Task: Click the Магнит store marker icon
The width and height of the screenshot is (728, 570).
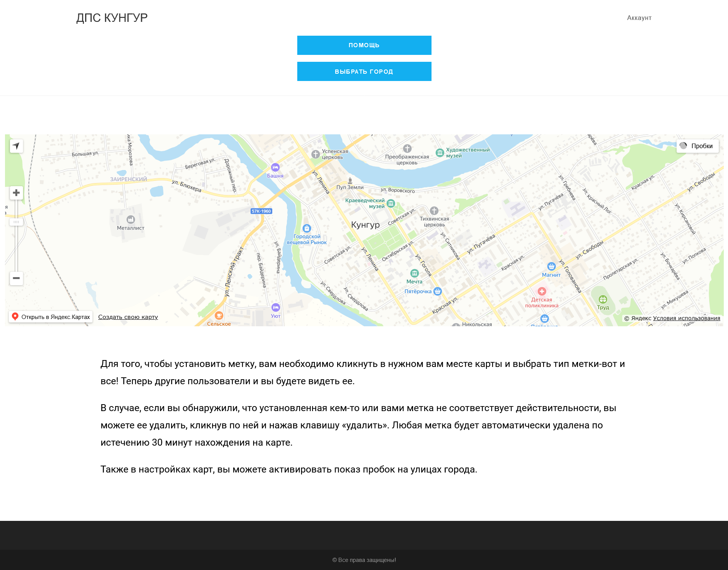Action: coord(552,266)
